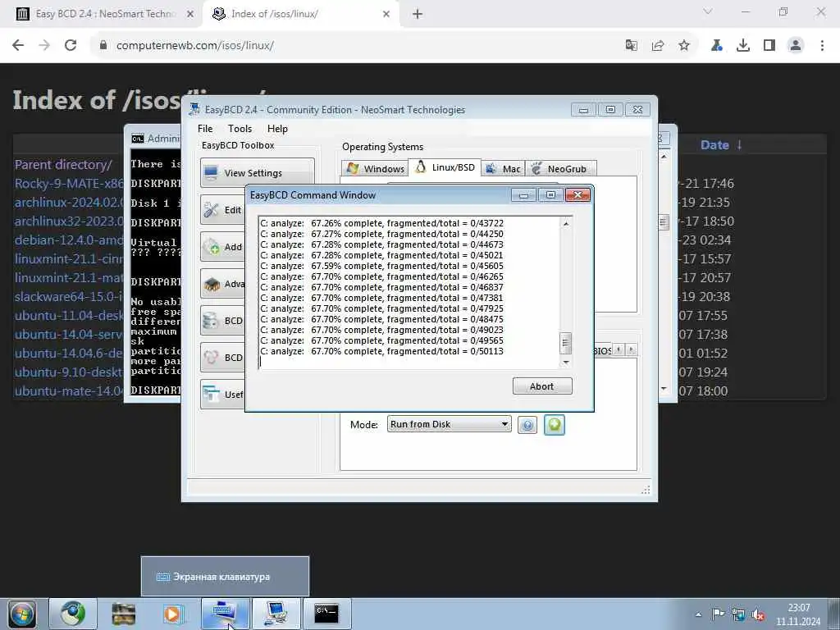Screen dimensions: 840x630
Task: Click the Abort button in Command Window
Action: pos(542,386)
